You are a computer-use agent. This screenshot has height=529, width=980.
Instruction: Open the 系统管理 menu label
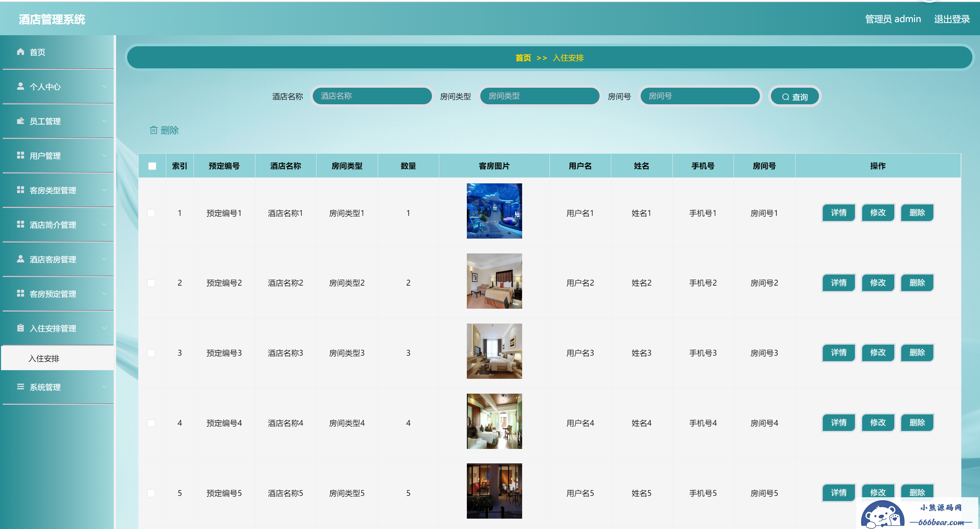pyautogui.click(x=45, y=387)
